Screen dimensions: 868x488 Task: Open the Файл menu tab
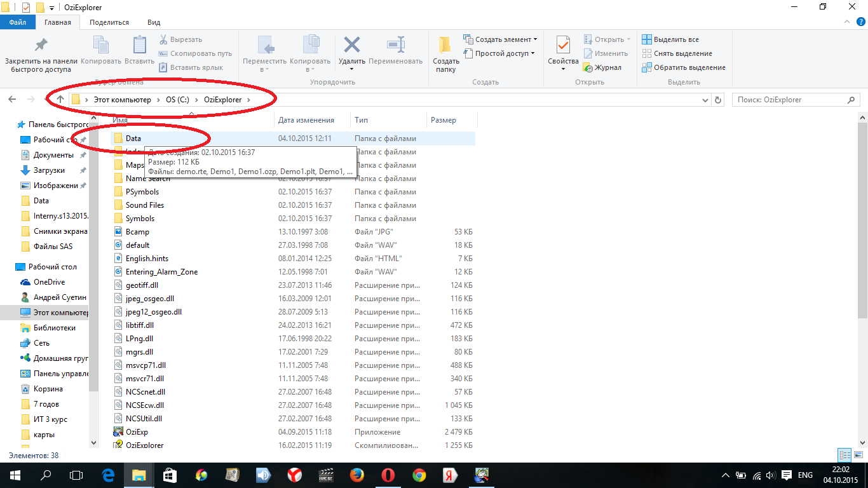[x=18, y=22]
